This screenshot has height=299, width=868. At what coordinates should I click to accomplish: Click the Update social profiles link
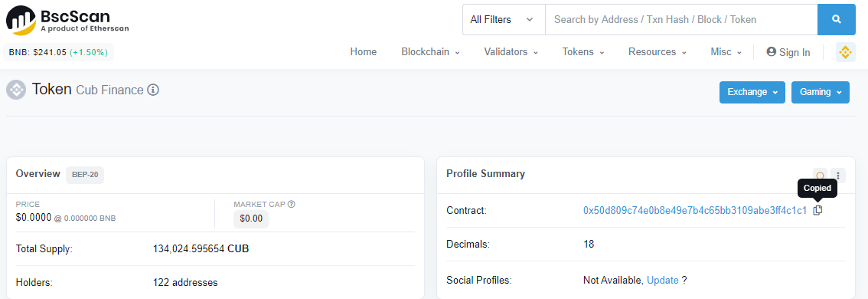[663, 280]
